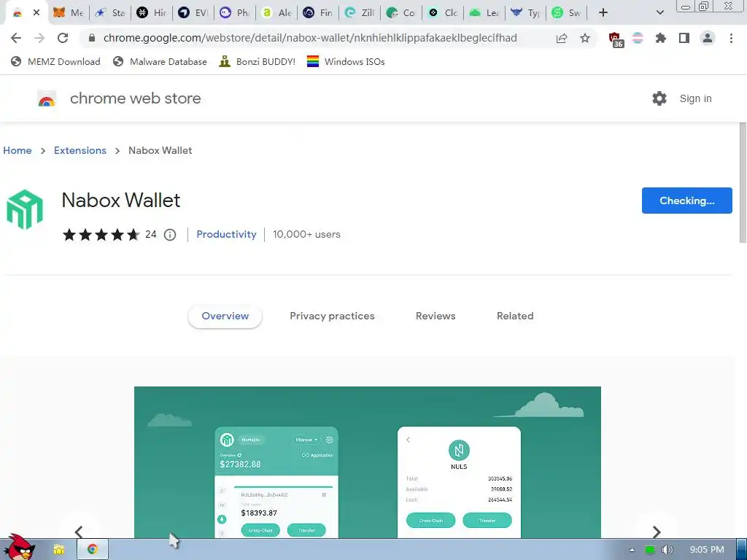
Task: Expand the tab search chevron
Action: (x=659, y=13)
